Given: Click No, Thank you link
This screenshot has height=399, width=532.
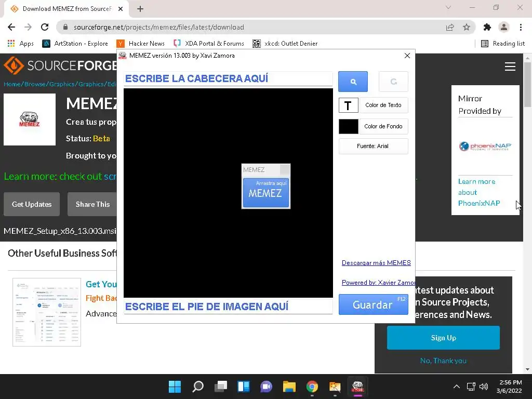Looking at the screenshot, I should tap(443, 361).
